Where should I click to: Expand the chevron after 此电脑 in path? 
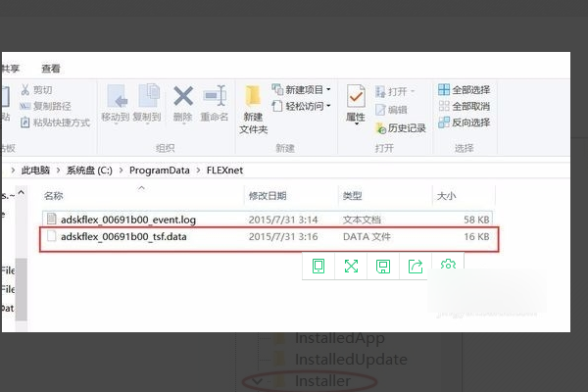(x=58, y=171)
